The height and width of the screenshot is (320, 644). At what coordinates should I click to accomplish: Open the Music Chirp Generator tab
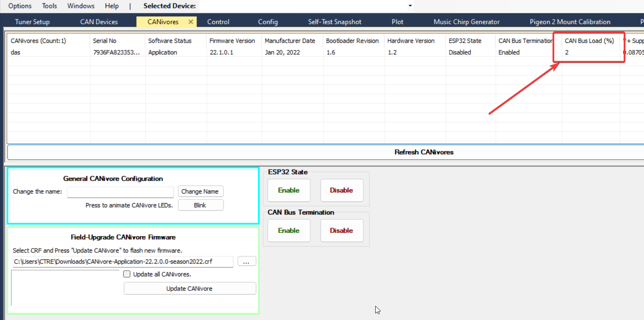pos(467,22)
